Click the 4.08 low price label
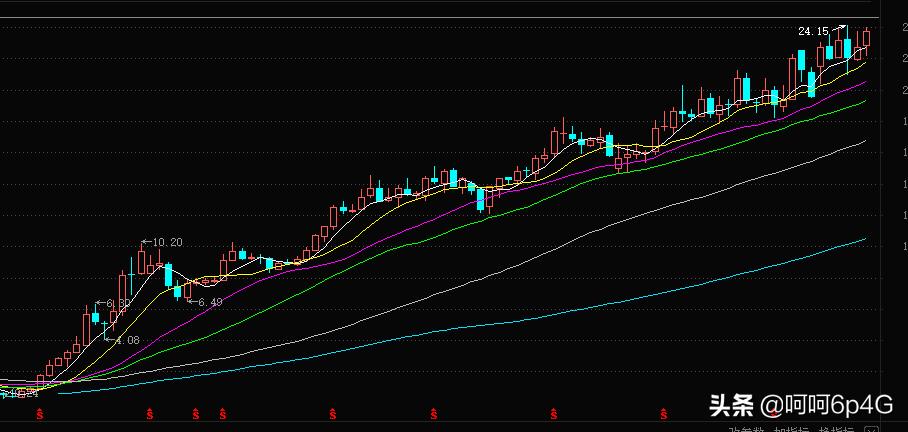The image size is (908, 432). (x=127, y=341)
